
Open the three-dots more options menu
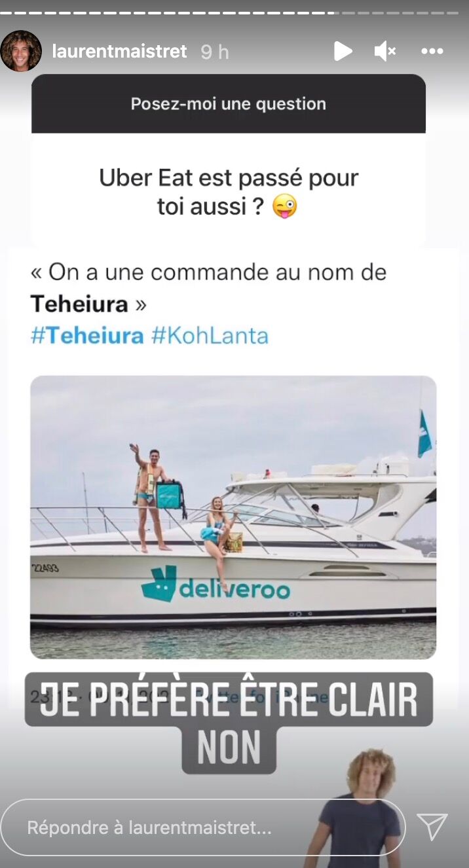(432, 51)
